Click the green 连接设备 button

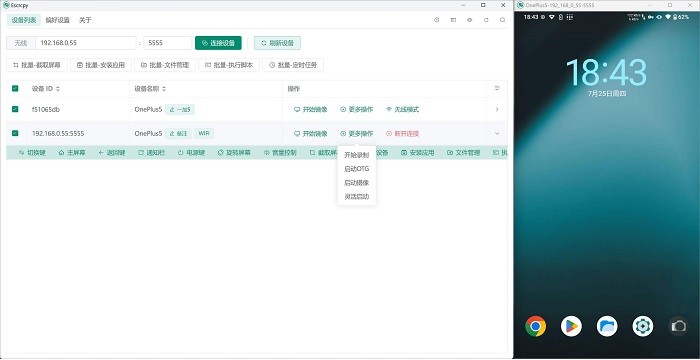point(218,43)
